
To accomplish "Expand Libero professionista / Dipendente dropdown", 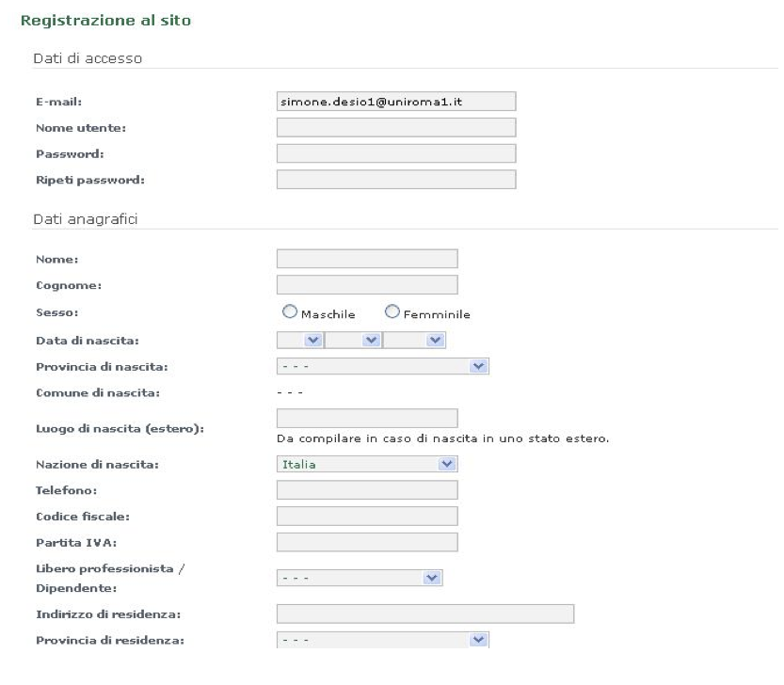I will coord(360,578).
